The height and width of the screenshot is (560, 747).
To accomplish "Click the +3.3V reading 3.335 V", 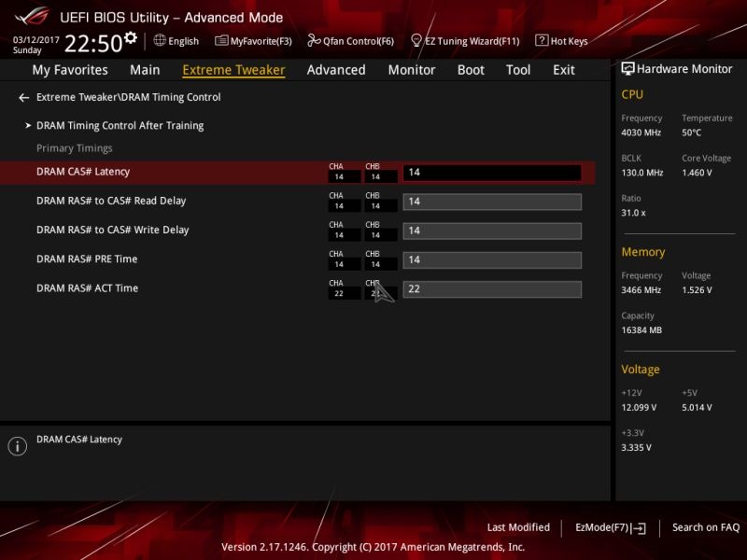I will point(636,448).
